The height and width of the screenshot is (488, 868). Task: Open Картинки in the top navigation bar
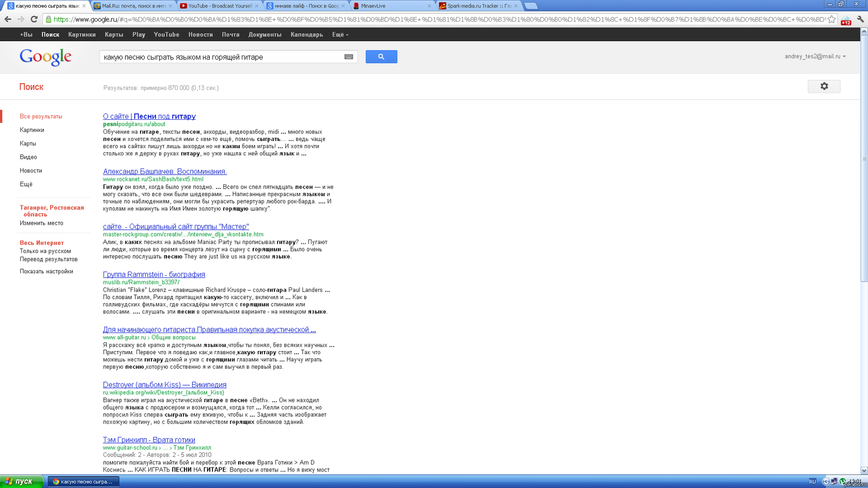tap(82, 35)
